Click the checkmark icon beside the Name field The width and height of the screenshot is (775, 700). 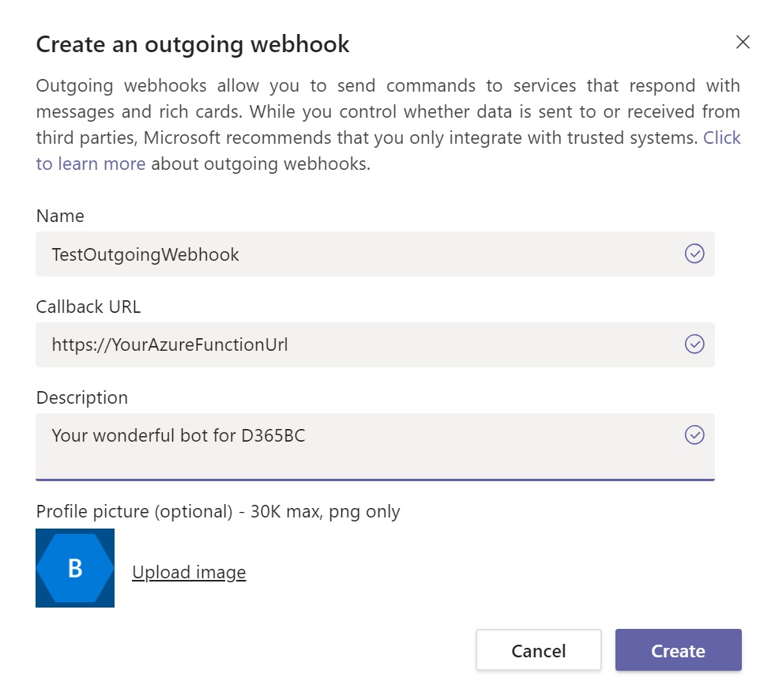[x=694, y=254]
